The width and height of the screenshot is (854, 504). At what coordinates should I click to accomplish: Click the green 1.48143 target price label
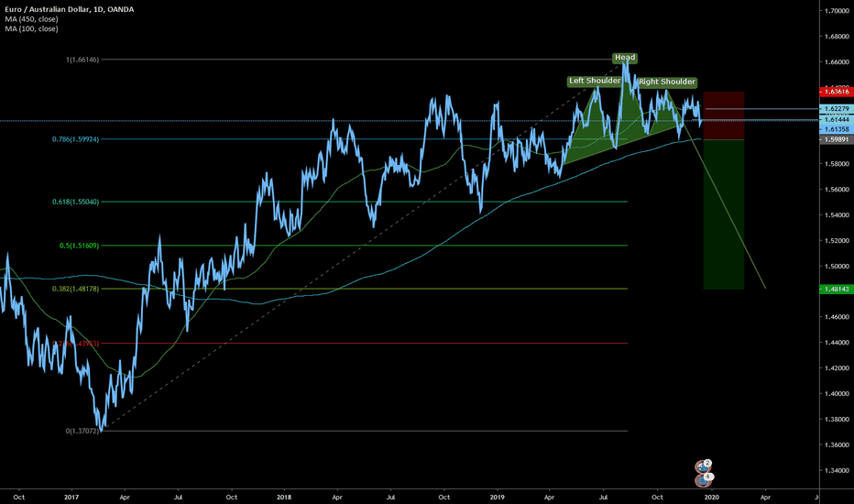tap(835, 289)
